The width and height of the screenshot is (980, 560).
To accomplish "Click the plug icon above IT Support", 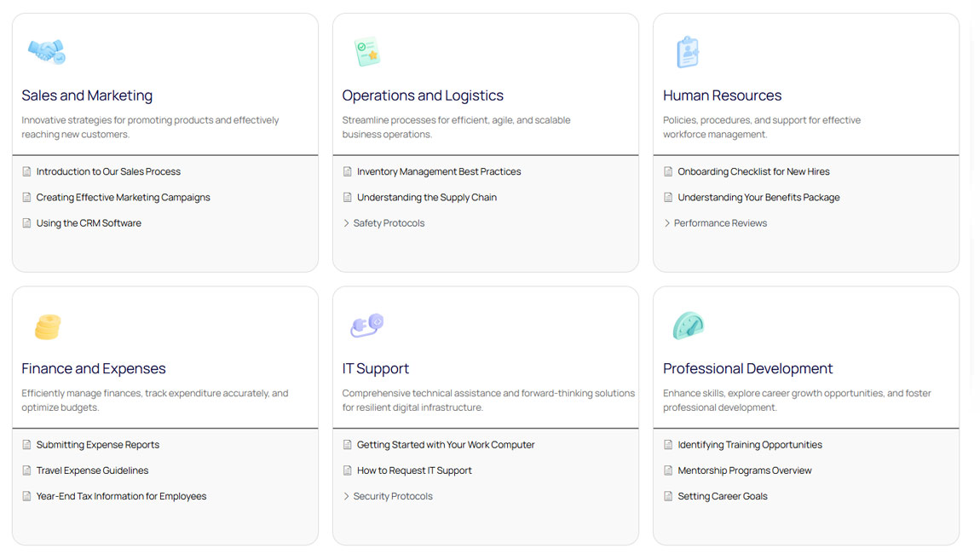I will coord(366,325).
